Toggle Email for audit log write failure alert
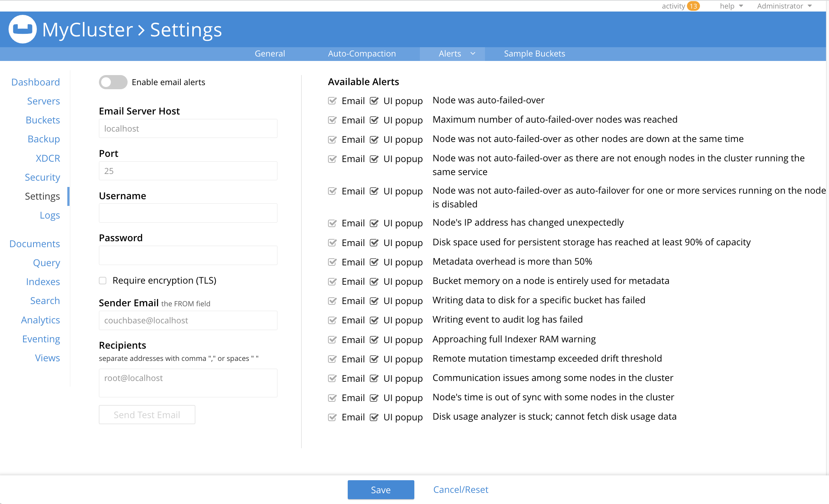The height and width of the screenshot is (504, 829). [x=332, y=320]
